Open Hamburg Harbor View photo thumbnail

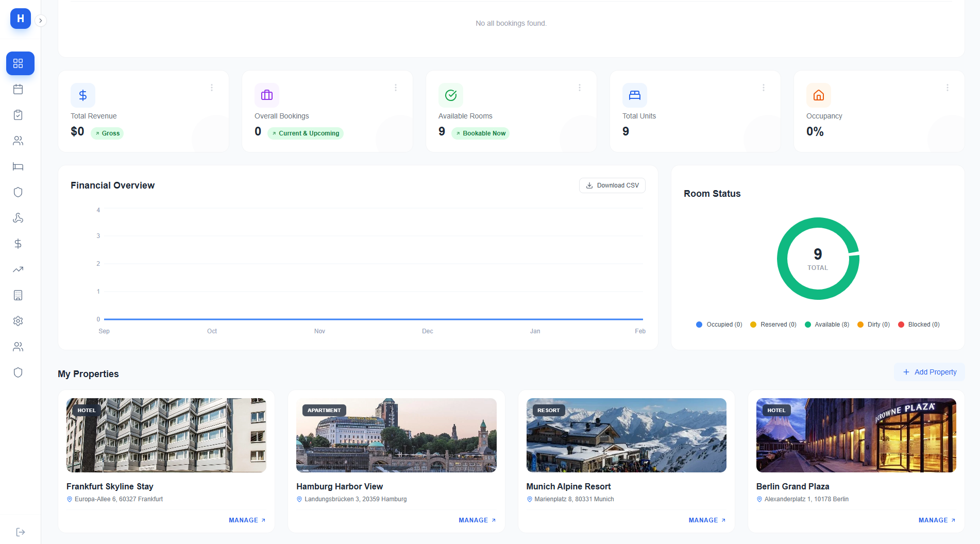(x=396, y=435)
